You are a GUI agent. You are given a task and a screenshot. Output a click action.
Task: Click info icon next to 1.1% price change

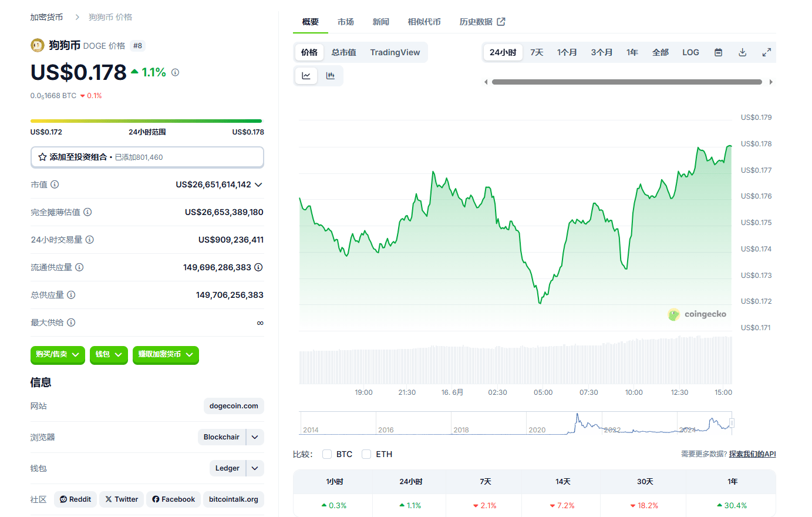coord(175,72)
